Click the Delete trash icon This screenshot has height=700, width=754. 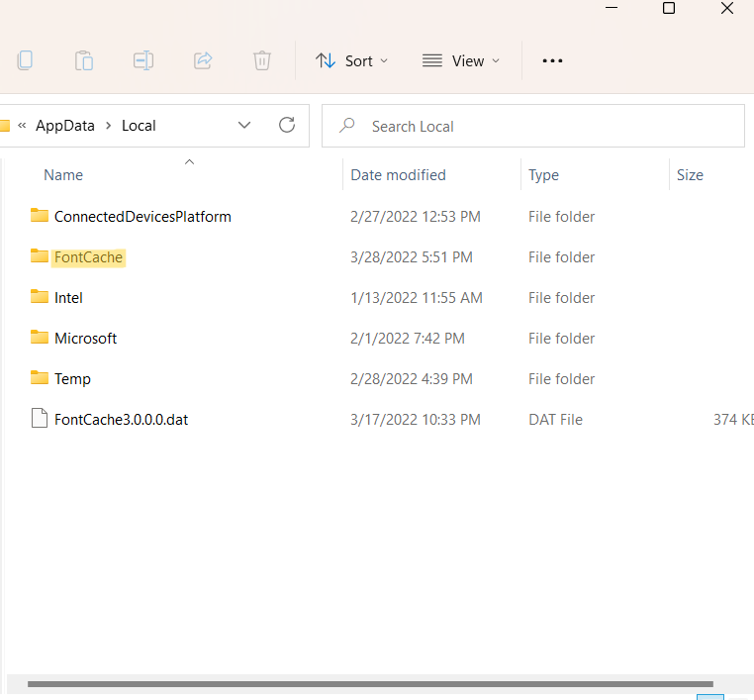(x=262, y=60)
